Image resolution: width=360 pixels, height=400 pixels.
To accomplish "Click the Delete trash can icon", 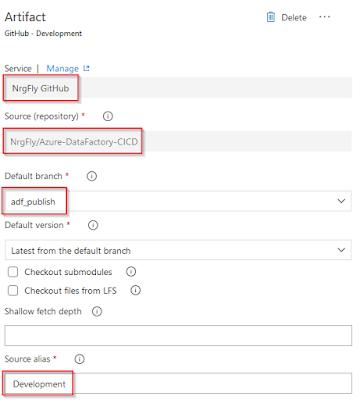I will [271, 17].
